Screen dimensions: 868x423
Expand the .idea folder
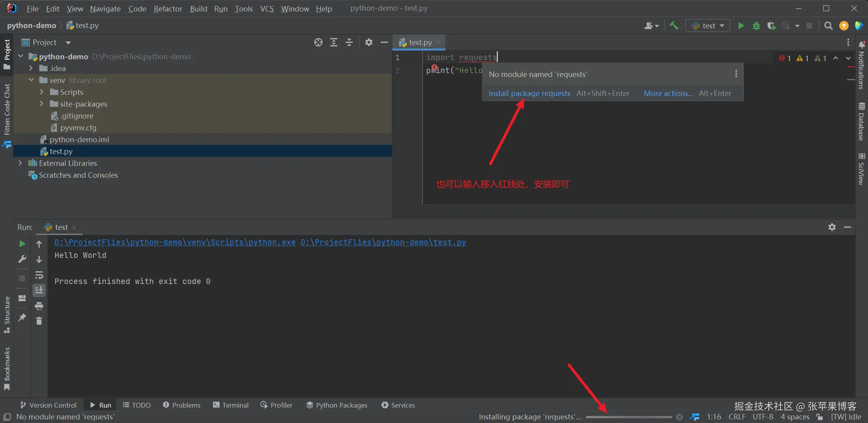pyautogui.click(x=31, y=68)
